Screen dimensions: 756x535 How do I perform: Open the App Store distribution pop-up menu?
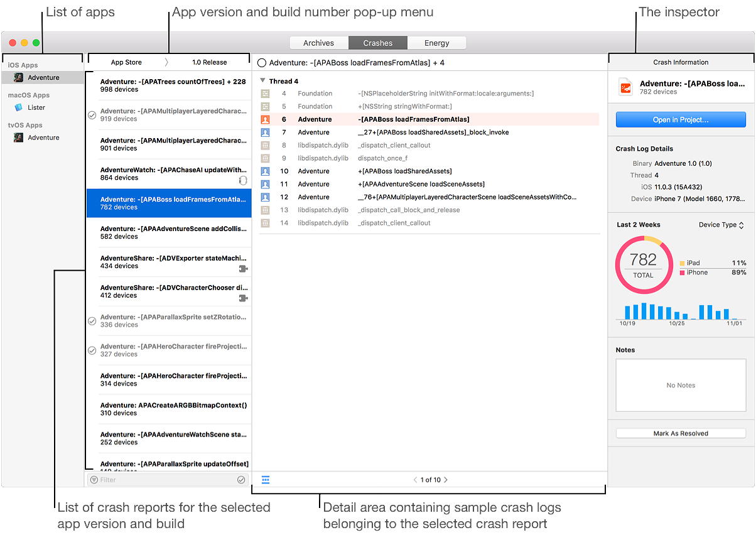[x=126, y=62]
